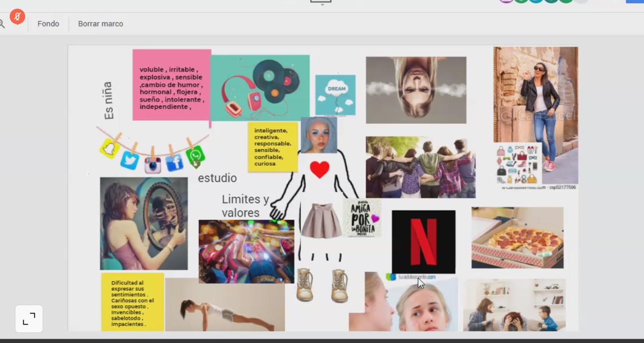Click the yellow Snapchat ghost icon
The image size is (644, 343).
point(110,149)
